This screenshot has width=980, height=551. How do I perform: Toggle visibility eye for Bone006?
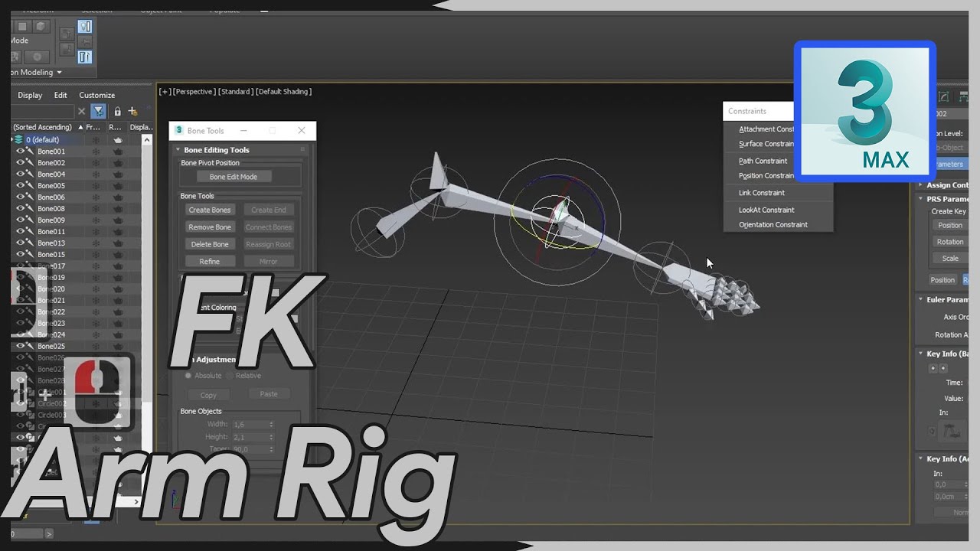coord(21,197)
